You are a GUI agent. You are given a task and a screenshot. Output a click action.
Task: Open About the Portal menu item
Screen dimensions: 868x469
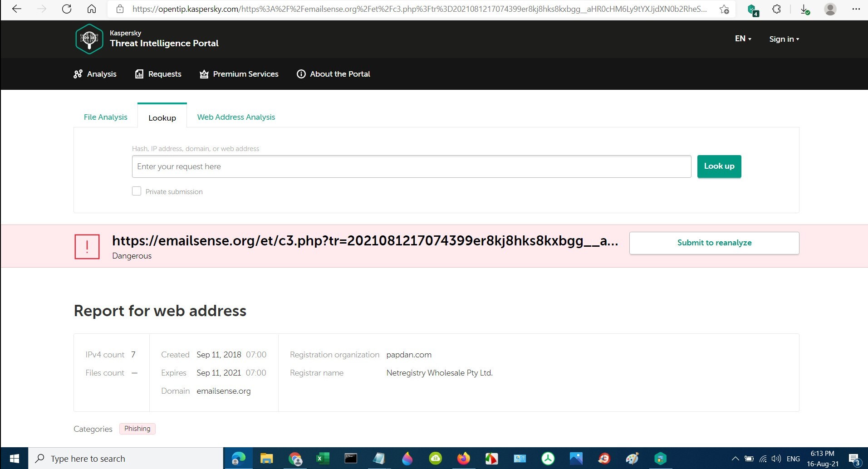coord(333,74)
